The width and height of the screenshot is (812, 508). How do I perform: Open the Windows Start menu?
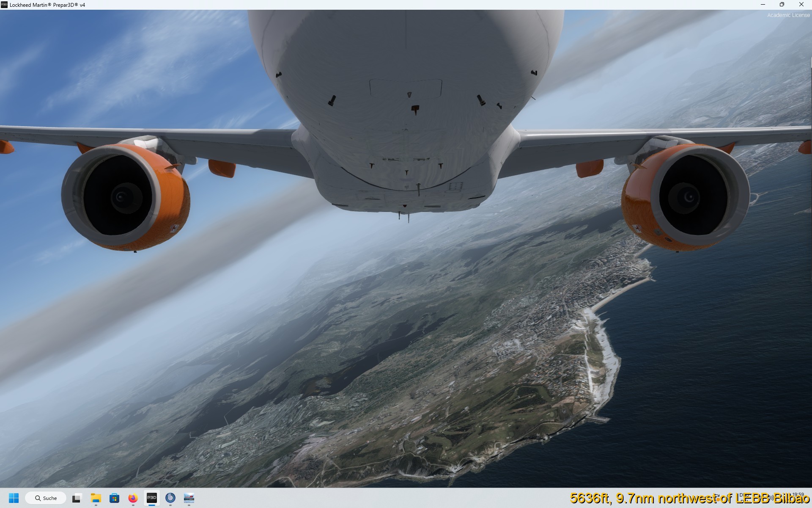click(14, 498)
